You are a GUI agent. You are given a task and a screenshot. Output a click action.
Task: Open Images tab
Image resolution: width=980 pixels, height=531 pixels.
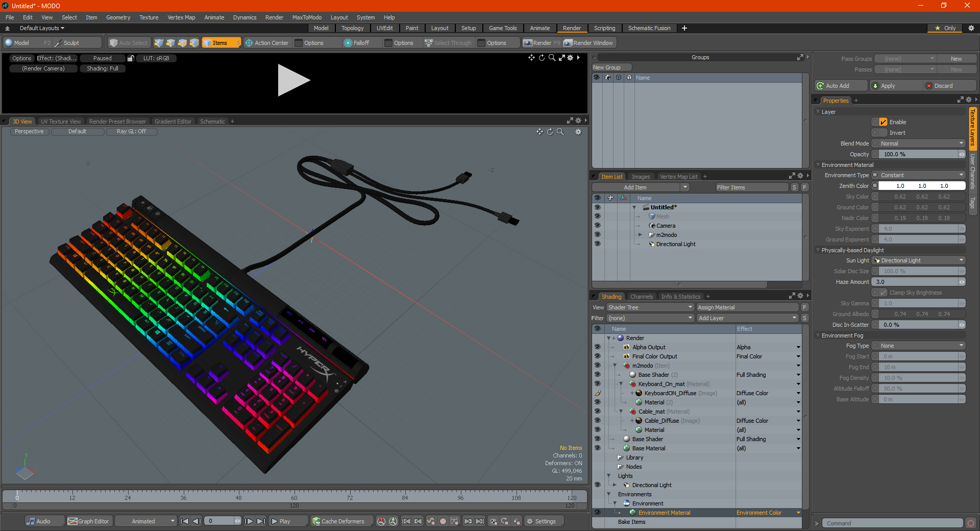(x=641, y=177)
